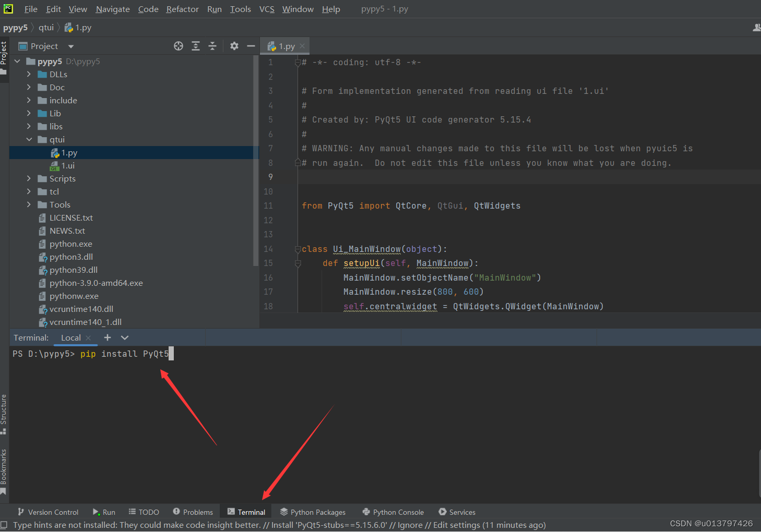761x532 pixels.
Task: Expand the Lib folder
Action: (29, 113)
